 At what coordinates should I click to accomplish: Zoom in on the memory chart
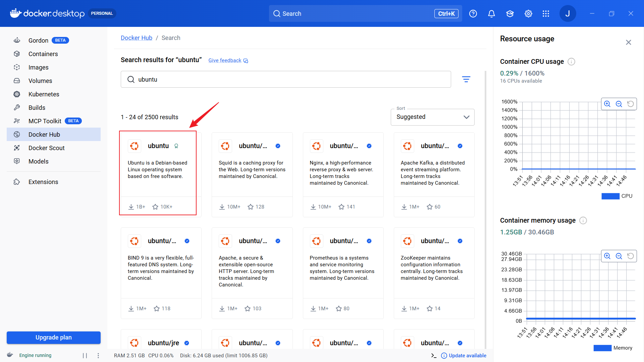(607, 256)
